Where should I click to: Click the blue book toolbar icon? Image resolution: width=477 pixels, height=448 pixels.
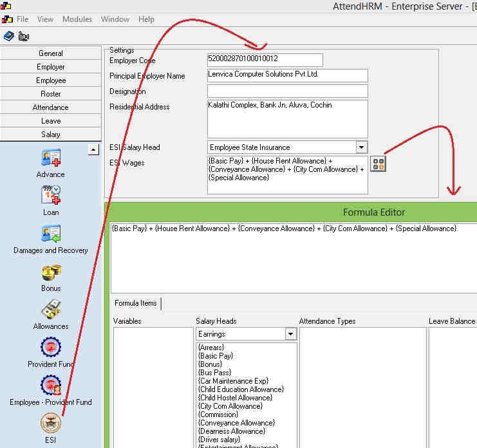[9, 36]
